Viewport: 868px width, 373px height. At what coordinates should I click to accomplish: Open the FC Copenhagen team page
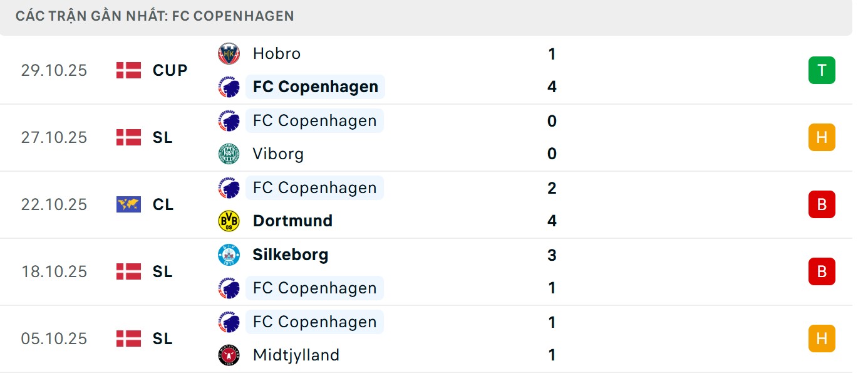pos(315,87)
